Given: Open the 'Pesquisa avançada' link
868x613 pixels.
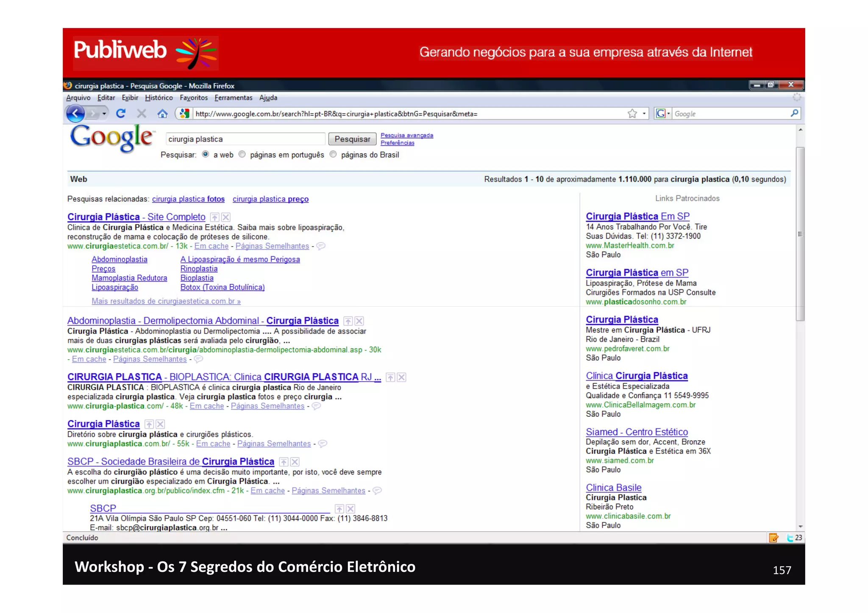Looking at the screenshot, I should (406, 135).
